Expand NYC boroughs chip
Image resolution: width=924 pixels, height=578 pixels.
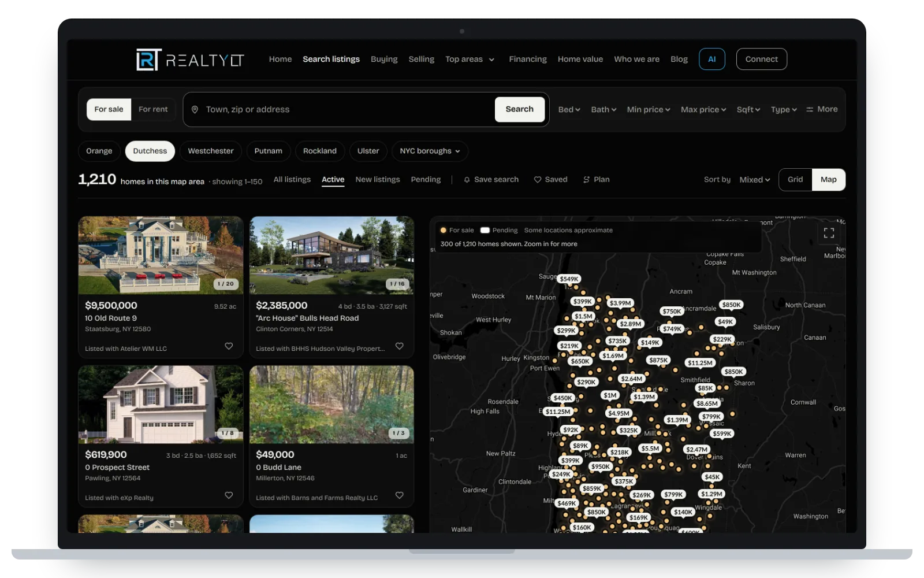click(430, 151)
